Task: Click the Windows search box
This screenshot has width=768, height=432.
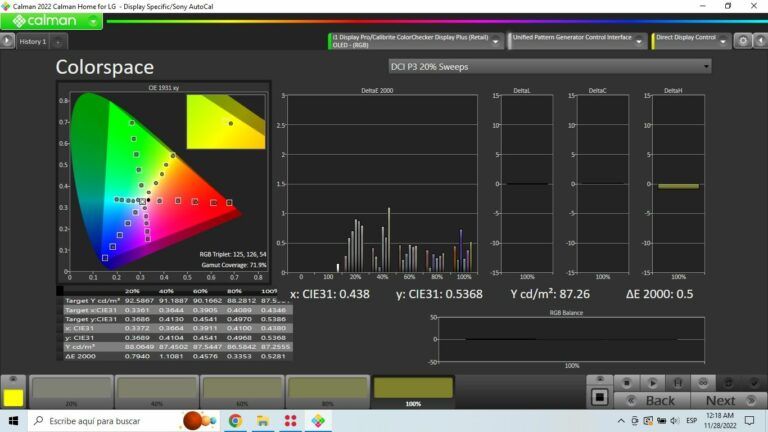Action: [100, 421]
